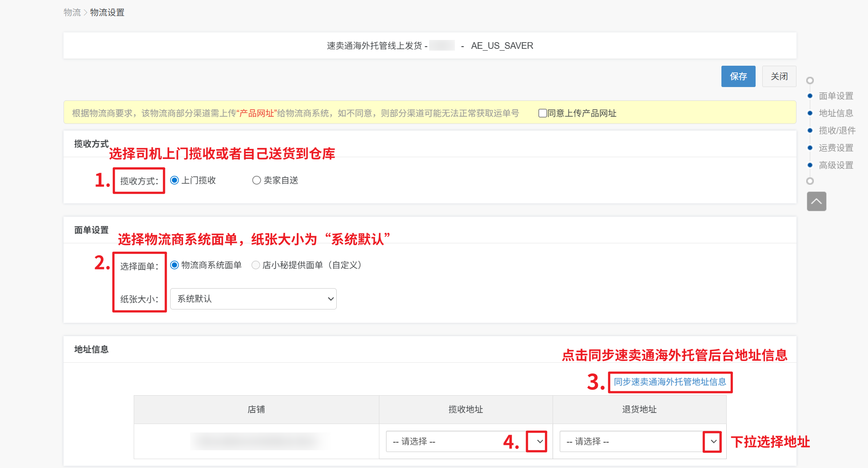Select the 上门揽收 radio option

click(175, 180)
